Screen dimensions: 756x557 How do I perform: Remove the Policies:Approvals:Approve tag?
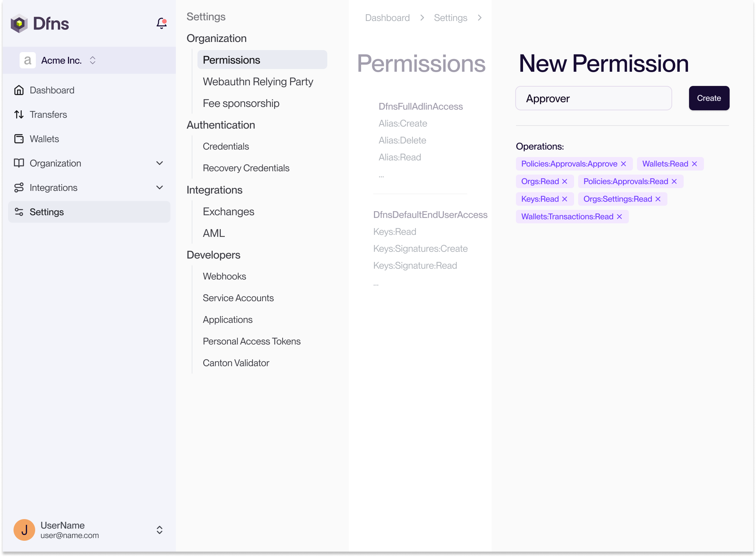coord(623,164)
